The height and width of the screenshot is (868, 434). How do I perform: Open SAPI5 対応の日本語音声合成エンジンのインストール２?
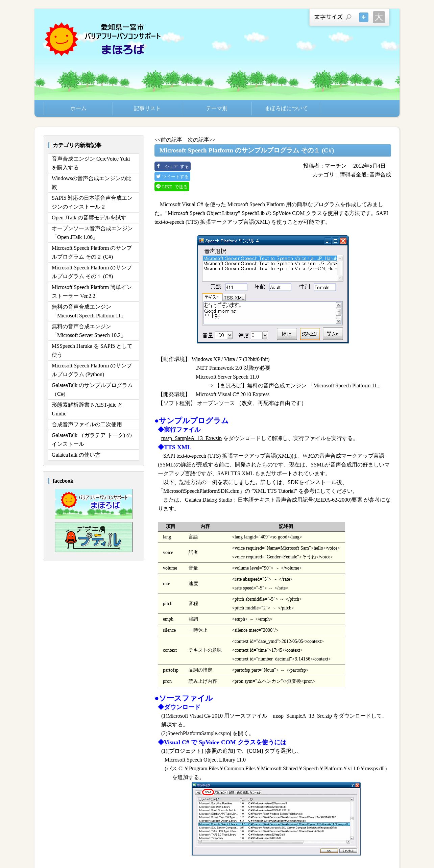click(x=94, y=202)
